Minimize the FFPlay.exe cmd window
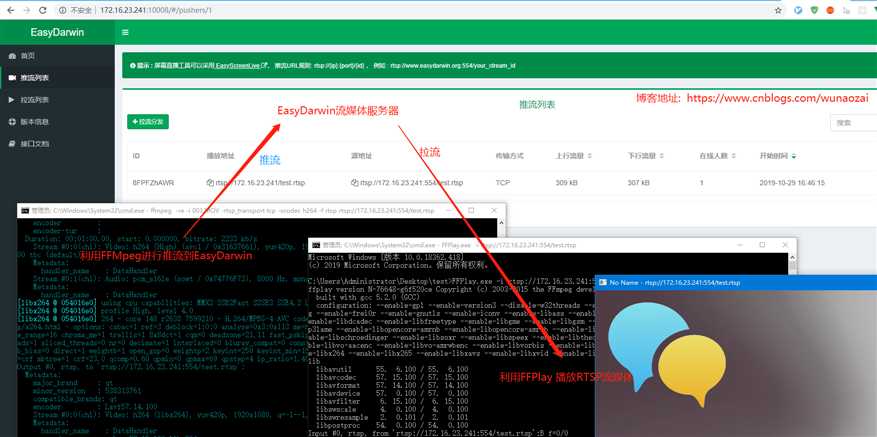Viewport: 877px width, 437px height. point(739,245)
